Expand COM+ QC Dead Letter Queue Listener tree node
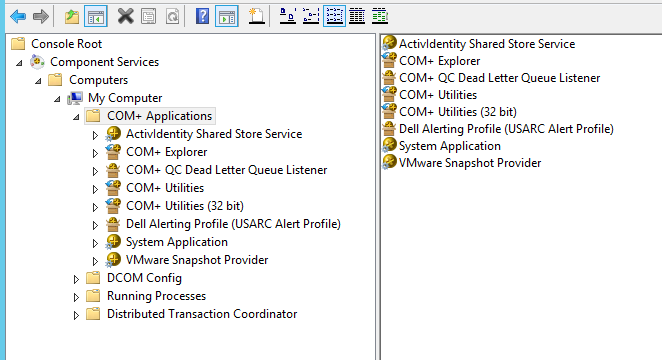The image size is (662, 360). click(95, 171)
